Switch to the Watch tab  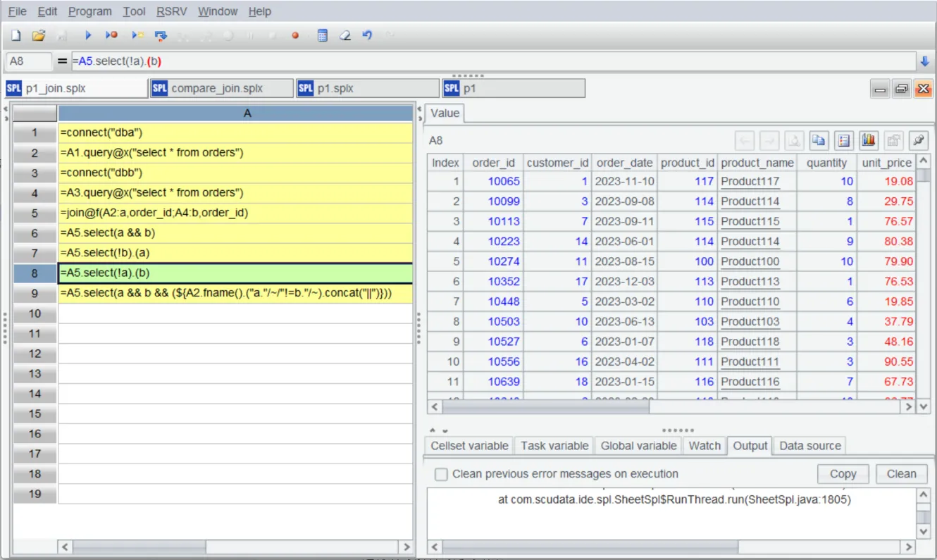point(705,446)
